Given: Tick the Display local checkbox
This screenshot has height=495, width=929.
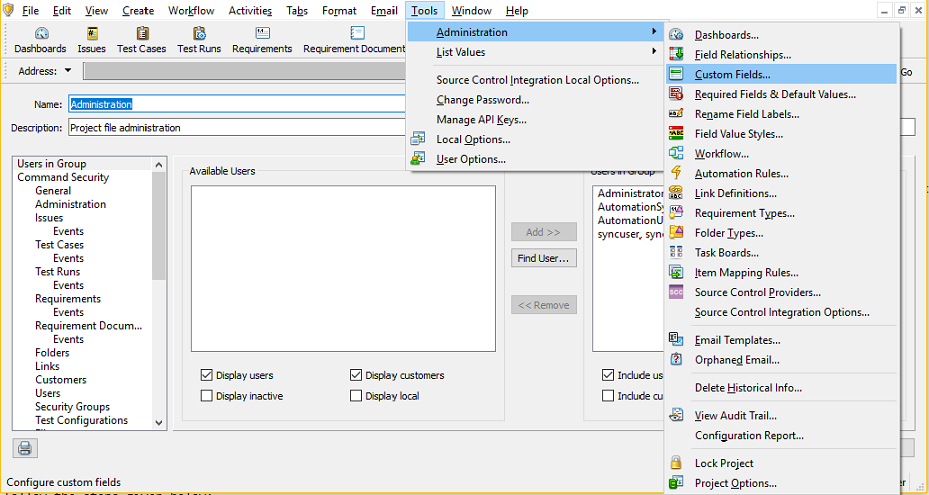Looking at the screenshot, I should pos(356,396).
